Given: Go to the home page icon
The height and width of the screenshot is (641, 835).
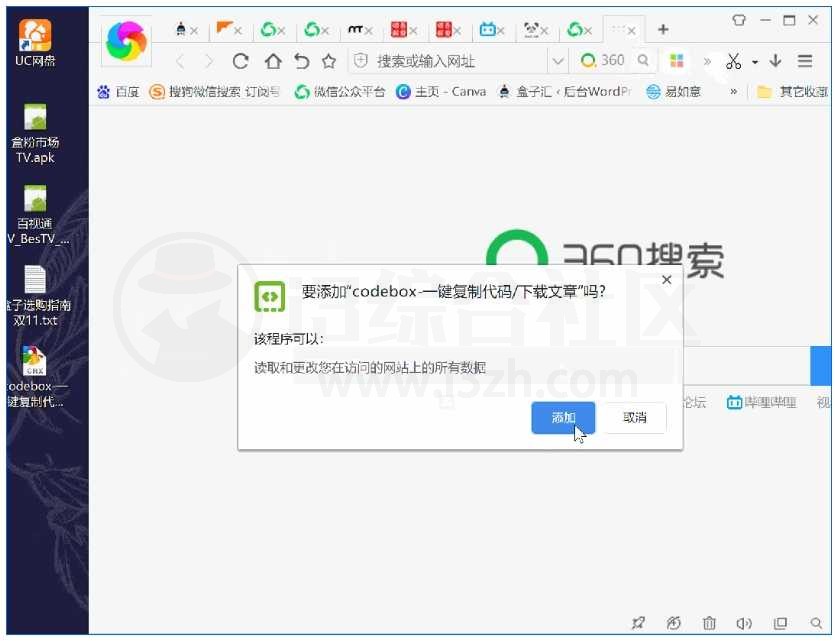Looking at the screenshot, I should click(273, 61).
